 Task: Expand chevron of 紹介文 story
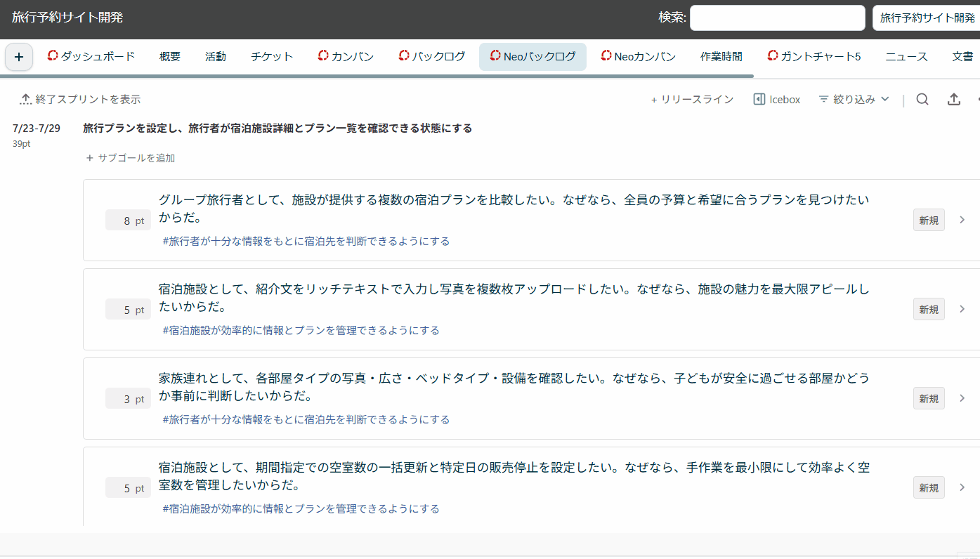coord(962,309)
